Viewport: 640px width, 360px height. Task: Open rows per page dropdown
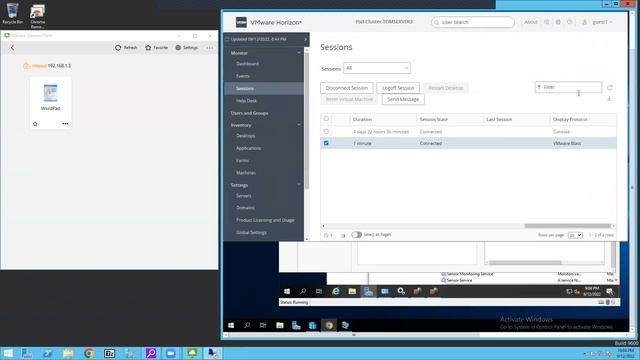[575, 236]
